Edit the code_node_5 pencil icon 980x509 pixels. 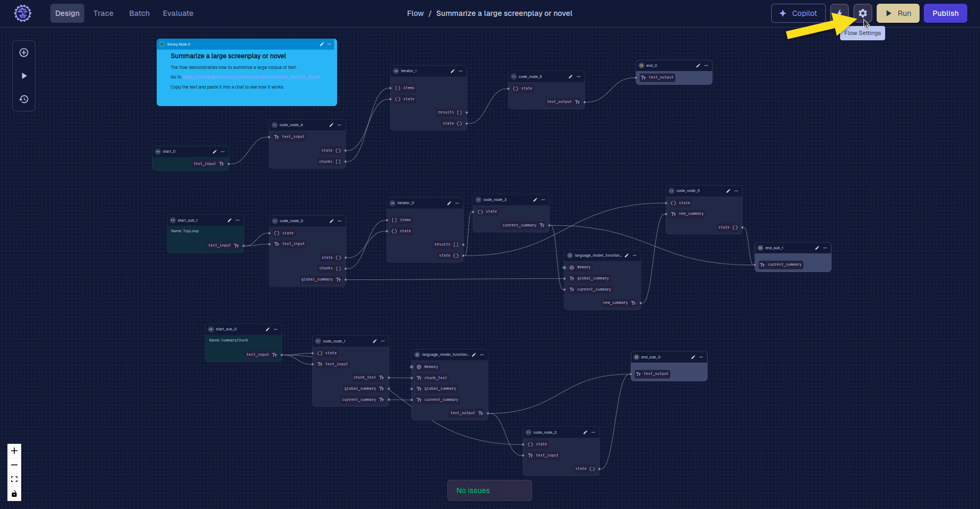tap(728, 191)
